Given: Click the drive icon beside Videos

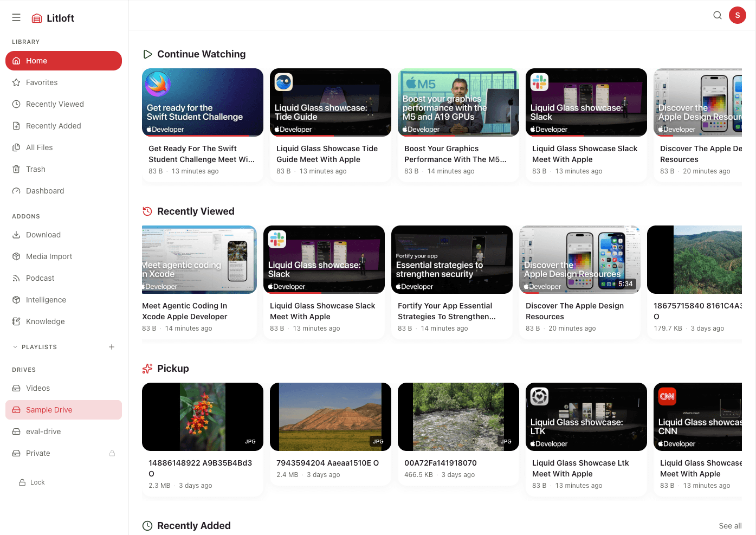Looking at the screenshot, I should [16, 388].
